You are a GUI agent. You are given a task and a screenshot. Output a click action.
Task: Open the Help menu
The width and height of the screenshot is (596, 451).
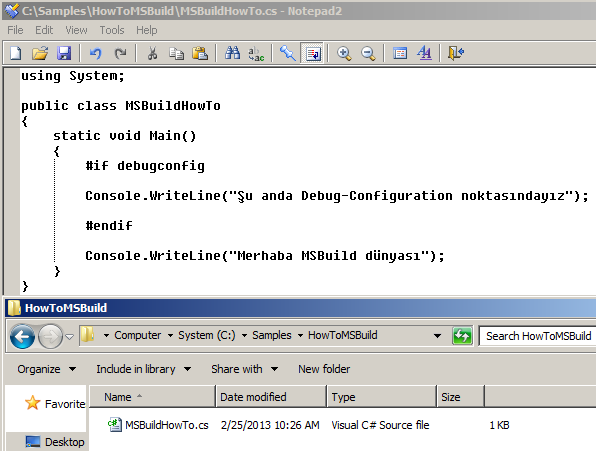pyautogui.click(x=147, y=30)
